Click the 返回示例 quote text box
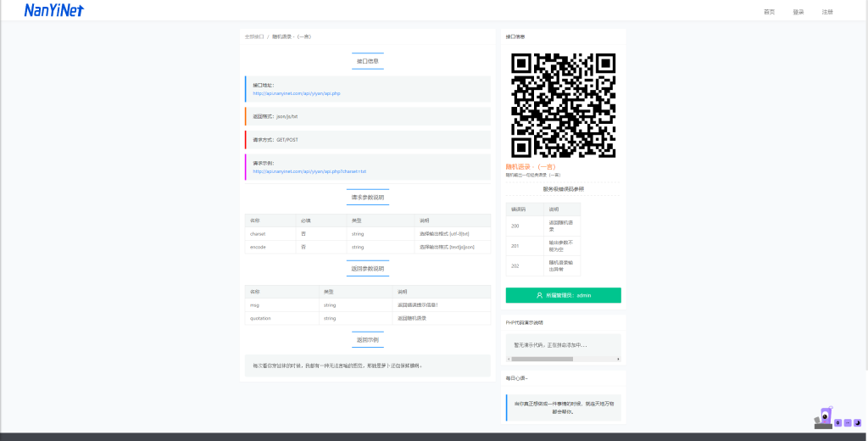 [x=368, y=366]
